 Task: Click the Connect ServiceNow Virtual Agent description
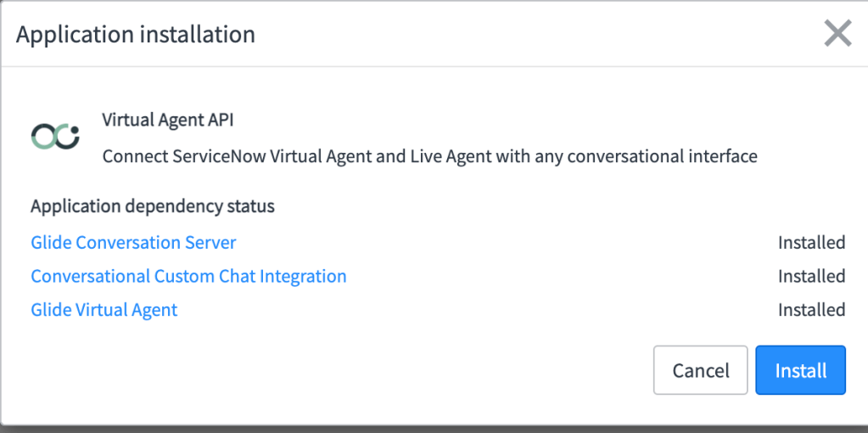click(429, 156)
